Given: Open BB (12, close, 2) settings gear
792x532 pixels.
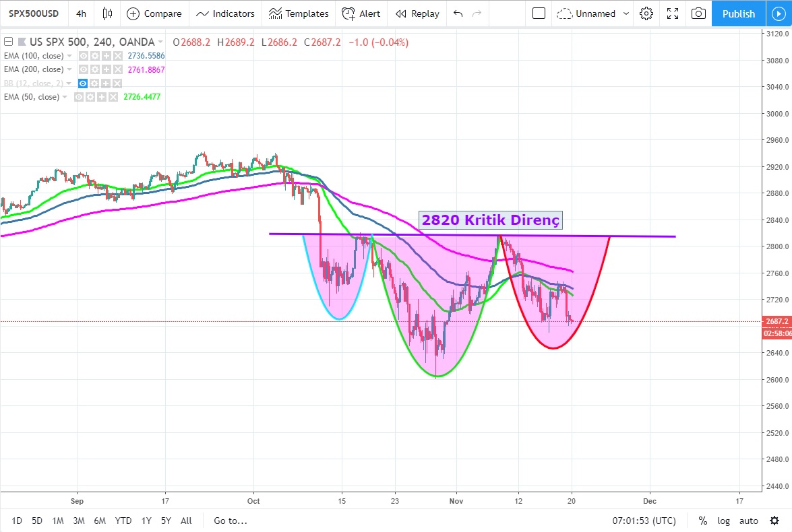Looking at the screenshot, I should pos(94,84).
